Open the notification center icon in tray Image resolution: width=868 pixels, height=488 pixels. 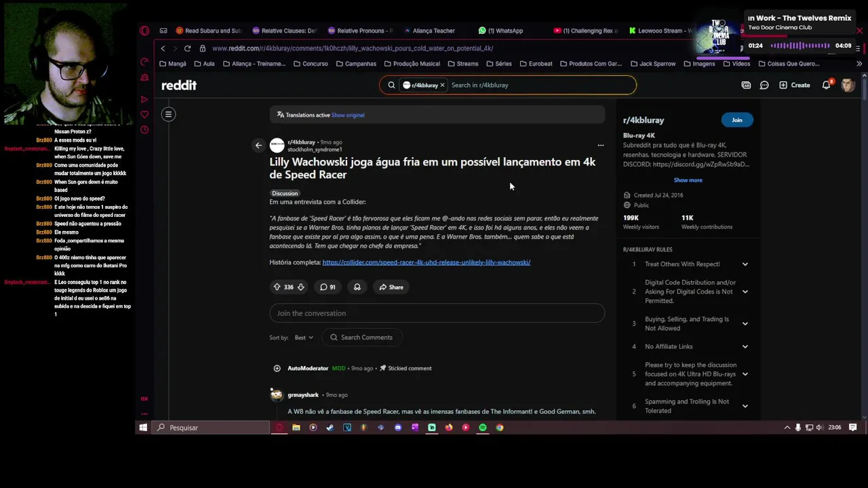click(853, 428)
